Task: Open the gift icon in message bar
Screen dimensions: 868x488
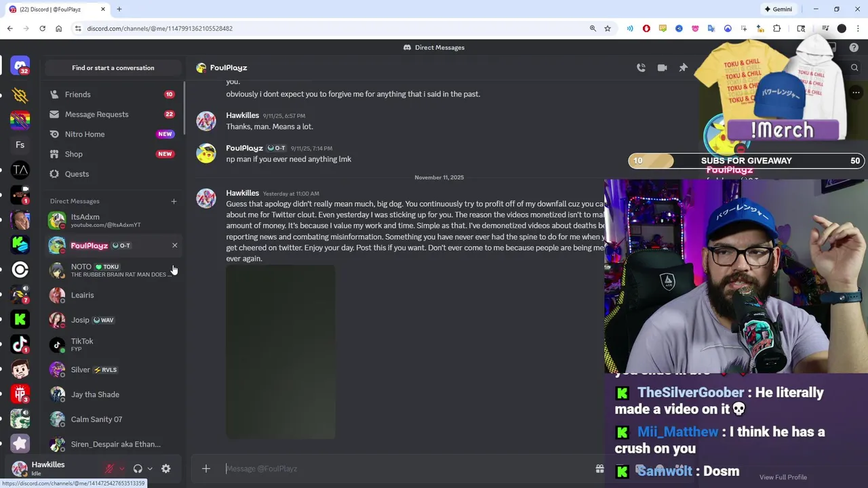Action: point(599,468)
